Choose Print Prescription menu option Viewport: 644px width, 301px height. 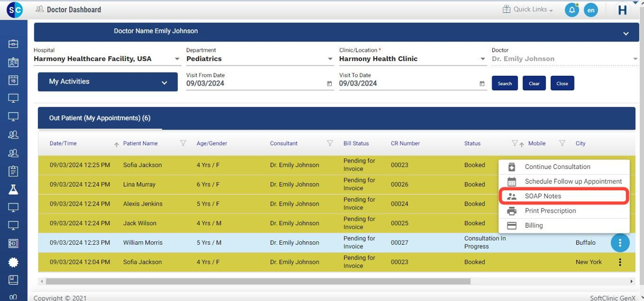click(550, 211)
